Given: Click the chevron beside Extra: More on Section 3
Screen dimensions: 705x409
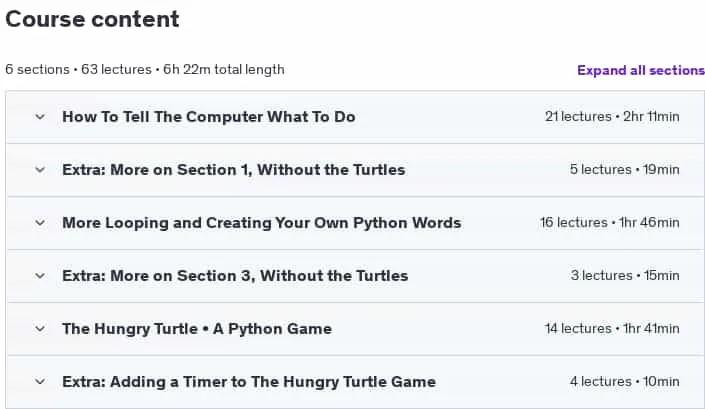Looking at the screenshot, I should click(40, 276).
